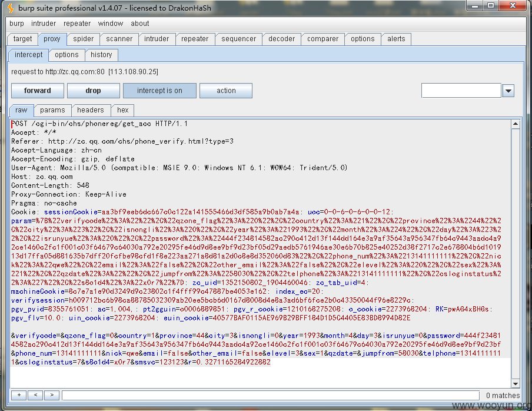The height and width of the screenshot is (411, 532).
Task: Close the Burp Suite window
Action: [513, 6]
